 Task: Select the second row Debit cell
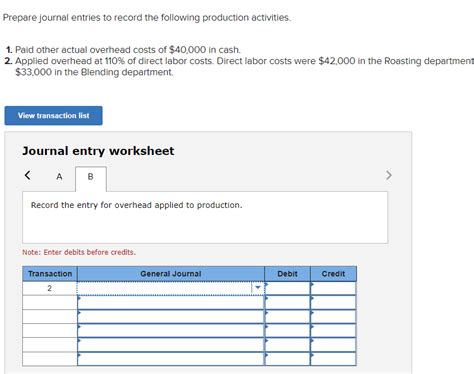(287, 302)
